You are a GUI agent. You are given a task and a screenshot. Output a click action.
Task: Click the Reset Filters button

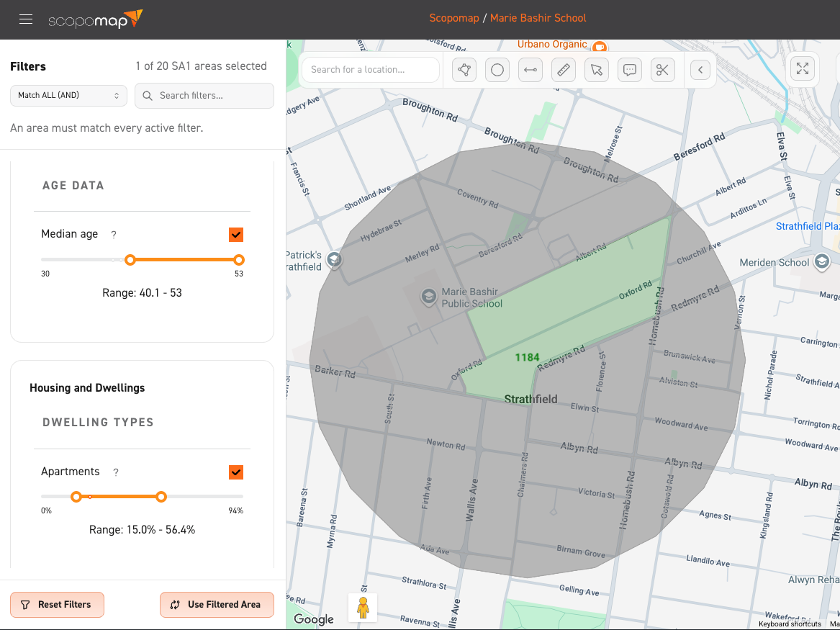pyautogui.click(x=58, y=605)
